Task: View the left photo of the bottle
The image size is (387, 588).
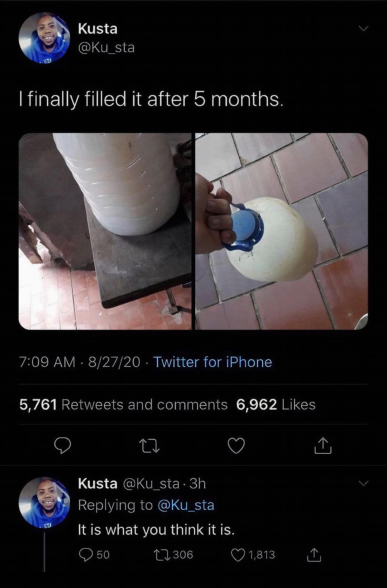Action: (x=105, y=231)
